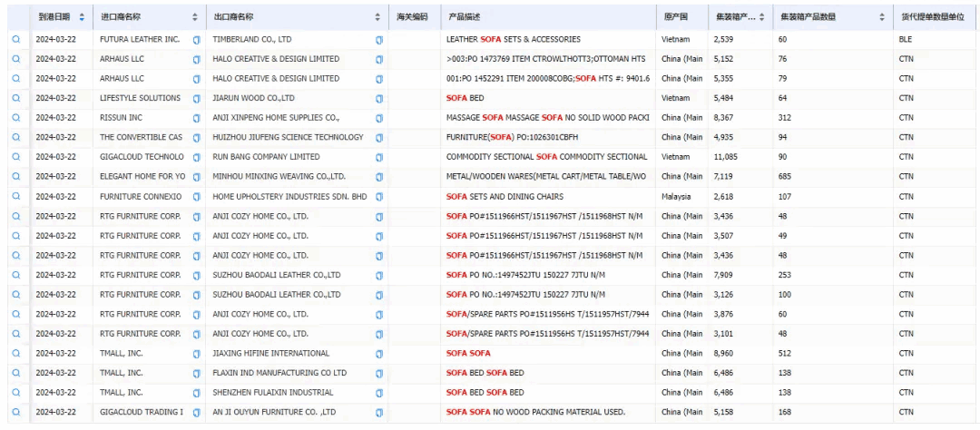
Task: Copy exporter name TIMBERLAND CO., LTD
Action: 379,40
